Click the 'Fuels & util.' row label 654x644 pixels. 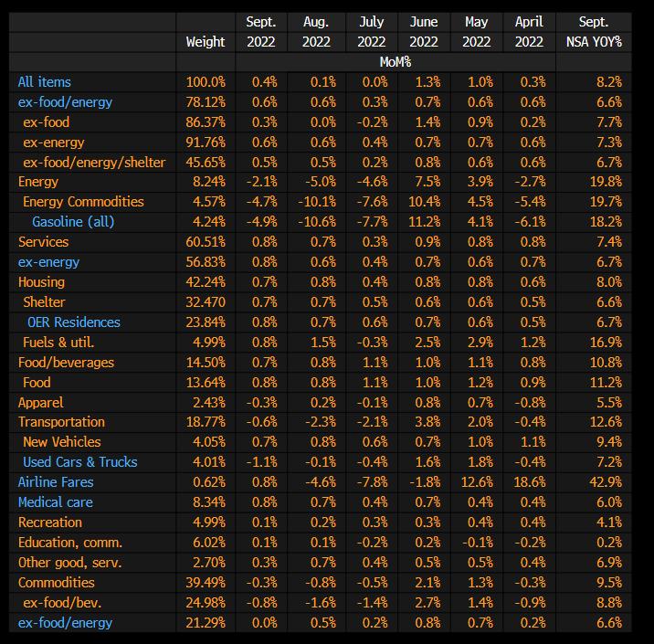pyautogui.click(x=58, y=343)
